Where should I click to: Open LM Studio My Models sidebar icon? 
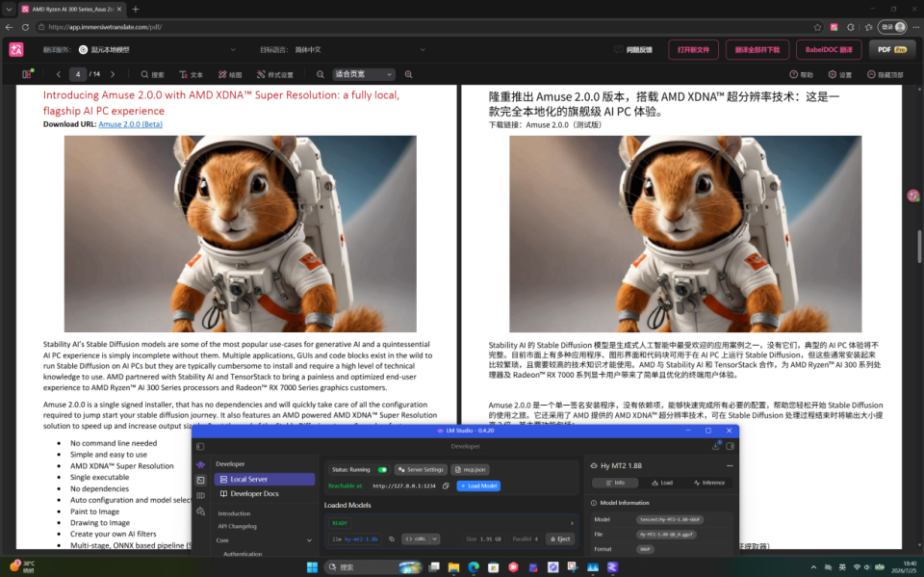[x=200, y=495]
